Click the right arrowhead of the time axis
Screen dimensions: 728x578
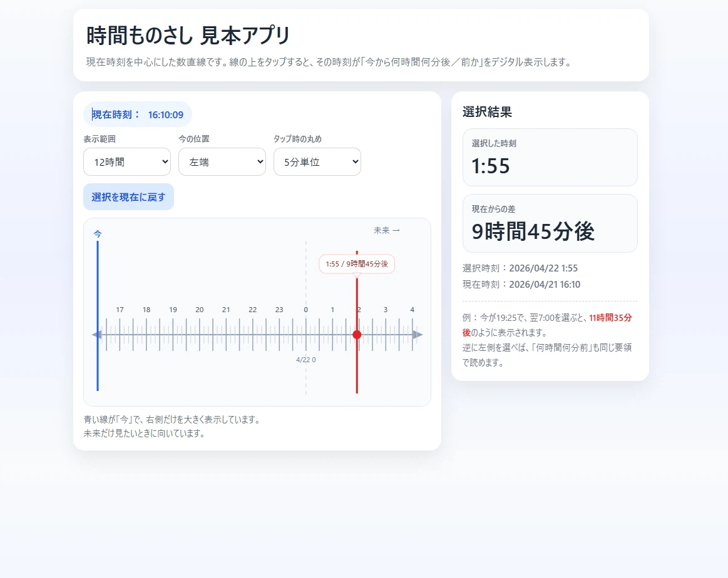[x=418, y=335]
